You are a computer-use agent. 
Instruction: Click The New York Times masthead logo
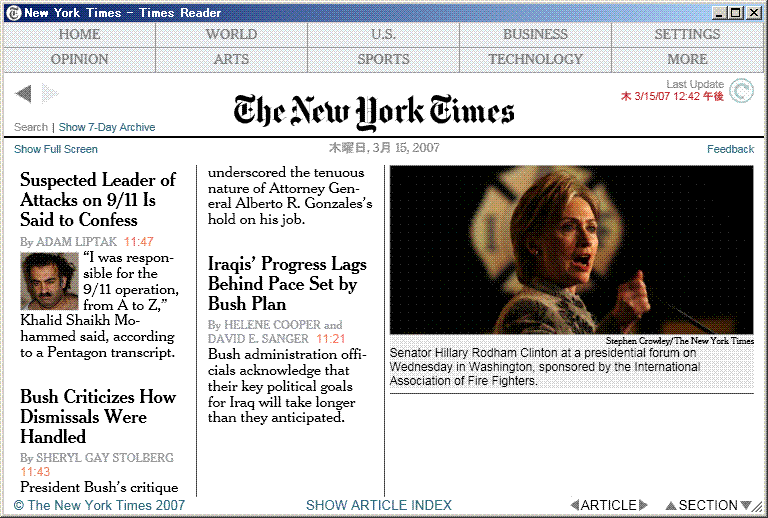pyautogui.click(x=374, y=112)
